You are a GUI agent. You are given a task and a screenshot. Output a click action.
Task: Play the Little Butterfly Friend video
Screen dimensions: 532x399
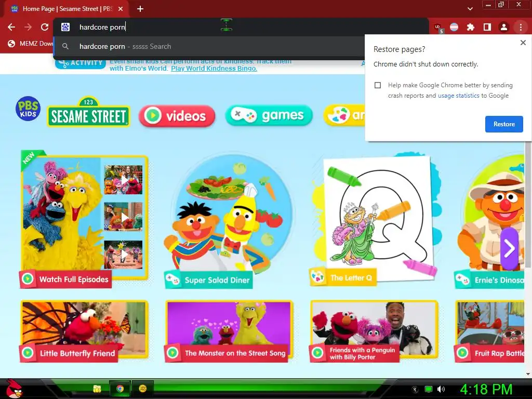pos(84,331)
